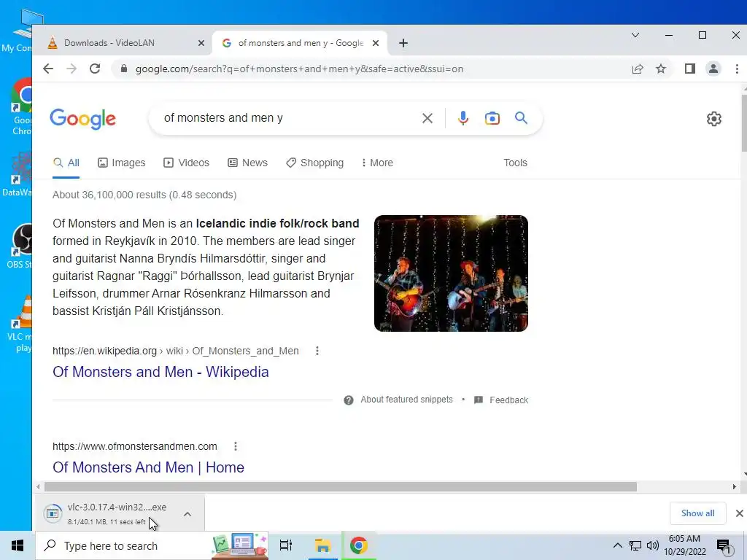Open Task View on the taskbar
This screenshot has height=560, width=747.
(286, 545)
